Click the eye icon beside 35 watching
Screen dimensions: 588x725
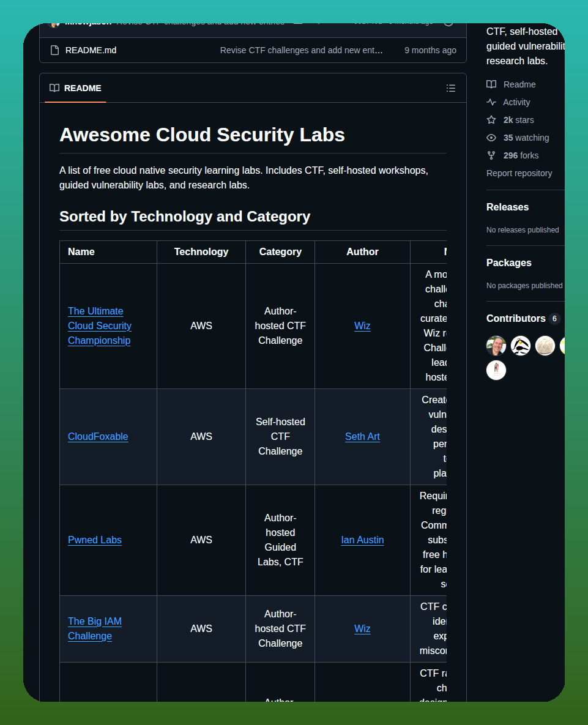(x=491, y=138)
